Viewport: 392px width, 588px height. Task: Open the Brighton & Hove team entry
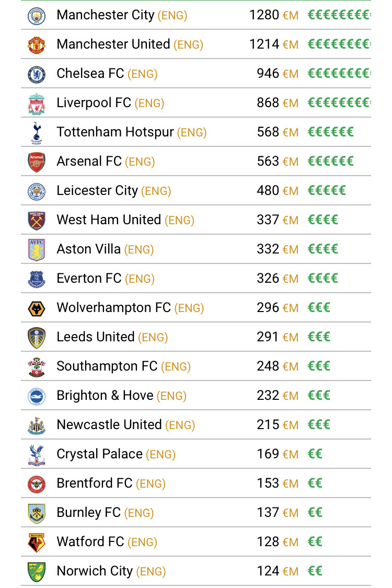[105, 395]
